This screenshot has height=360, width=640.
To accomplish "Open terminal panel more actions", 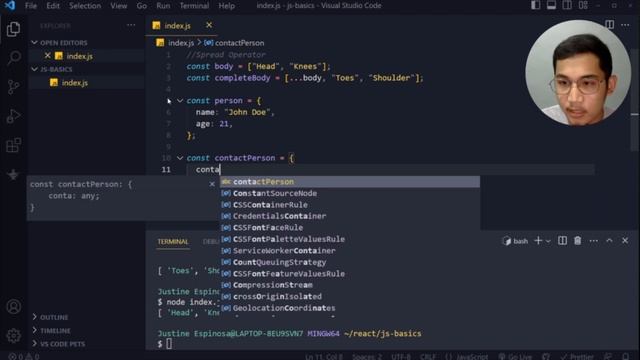I will pos(593,241).
